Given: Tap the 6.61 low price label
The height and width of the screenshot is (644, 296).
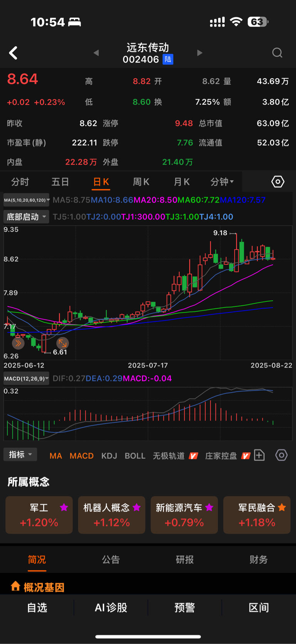Looking at the screenshot, I should click(x=60, y=352).
